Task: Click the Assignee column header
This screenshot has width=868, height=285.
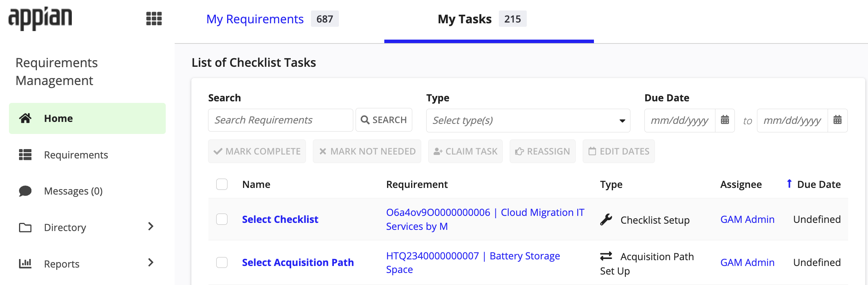Action: point(741,184)
